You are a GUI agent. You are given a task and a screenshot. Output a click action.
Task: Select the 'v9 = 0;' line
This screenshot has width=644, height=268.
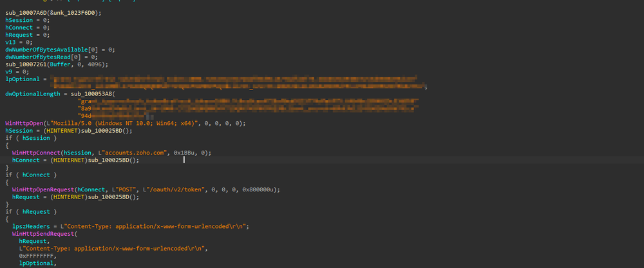(17, 72)
